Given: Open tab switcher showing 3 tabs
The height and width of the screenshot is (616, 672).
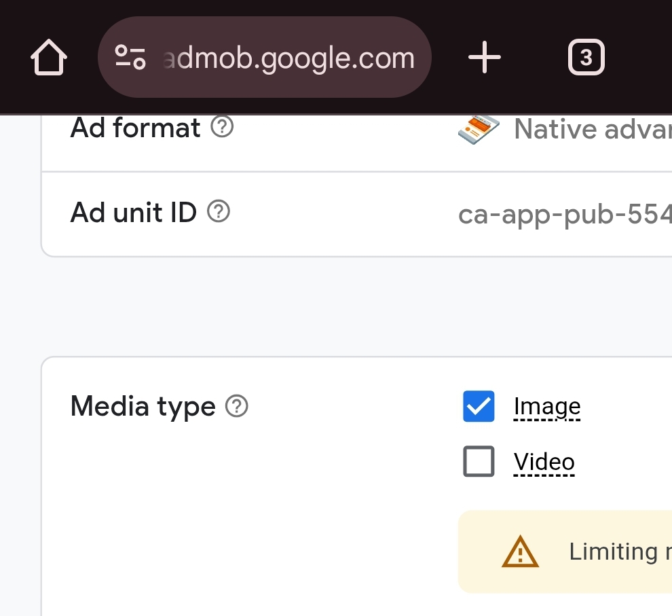Looking at the screenshot, I should click(x=586, y=58).
